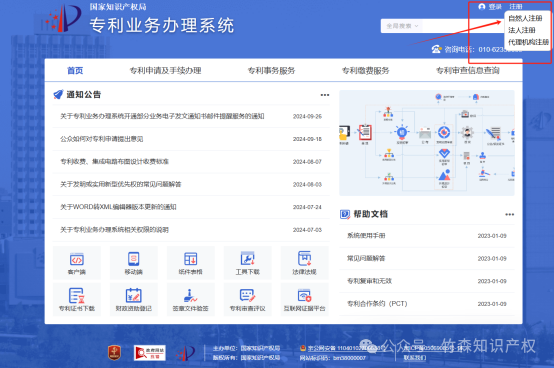Select 代理机构注册 in the register menu
This screenshot has height=368, width=554.
pyautogui.click(x=528, y=42)
